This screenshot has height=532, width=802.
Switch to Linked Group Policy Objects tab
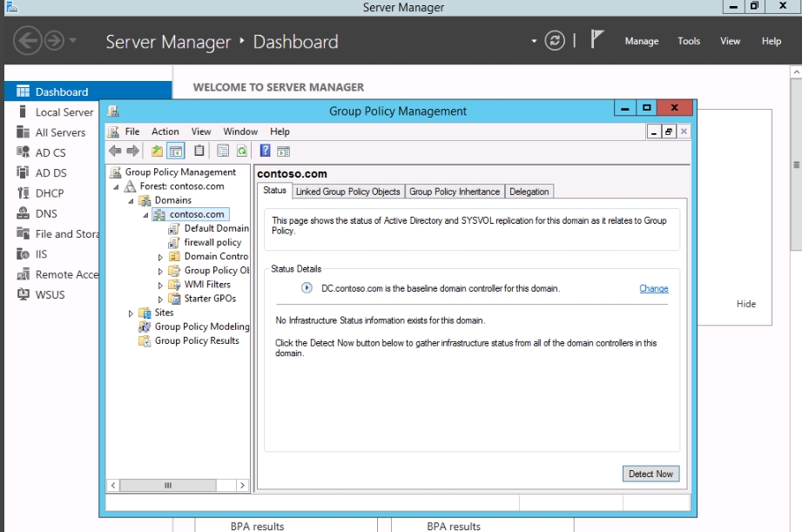(347, 192)
